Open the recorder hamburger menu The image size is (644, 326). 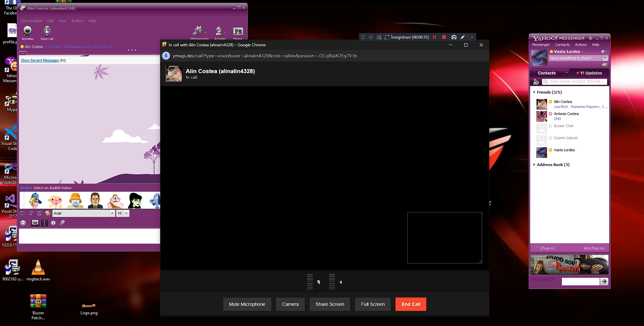click(363, 37)
